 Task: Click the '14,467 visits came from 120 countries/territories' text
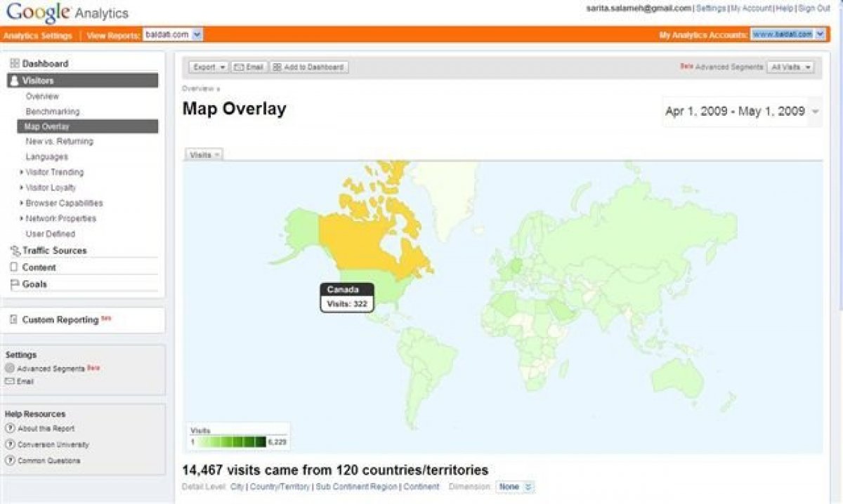[x=335, y=470]
